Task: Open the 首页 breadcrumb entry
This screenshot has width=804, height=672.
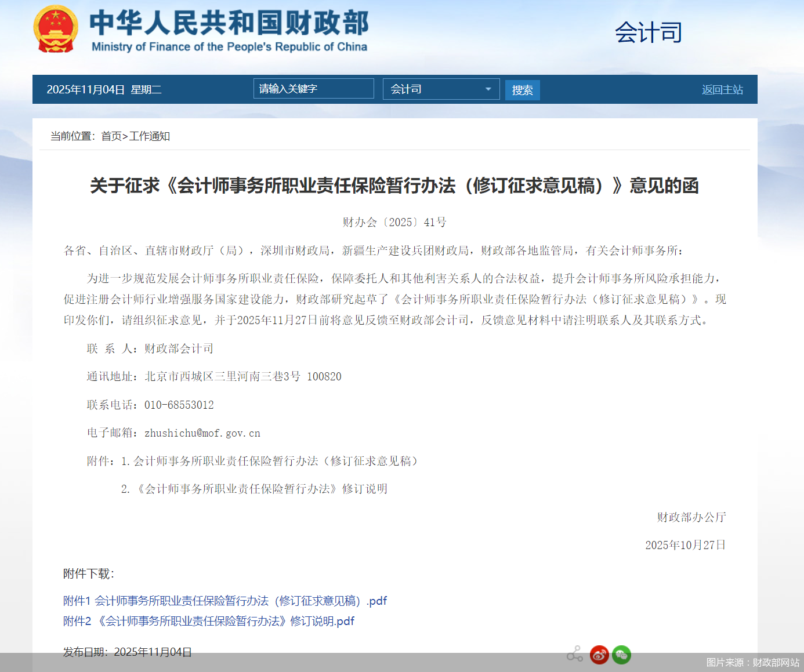Action: (111, 136)
